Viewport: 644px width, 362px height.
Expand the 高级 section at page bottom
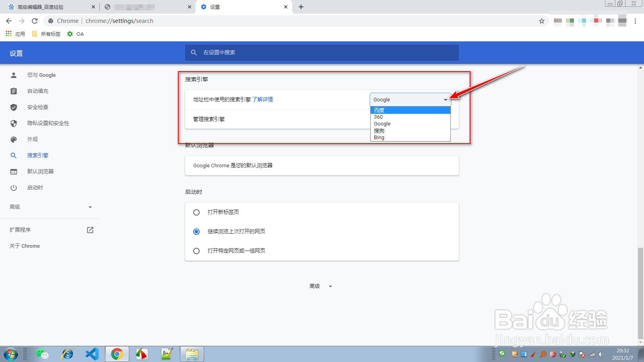point(319,286)
